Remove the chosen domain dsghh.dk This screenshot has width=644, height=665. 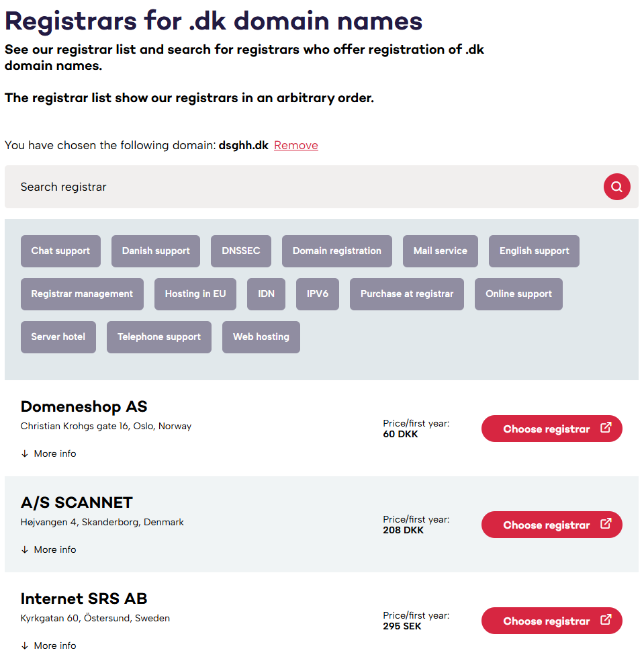click(296, 146)
